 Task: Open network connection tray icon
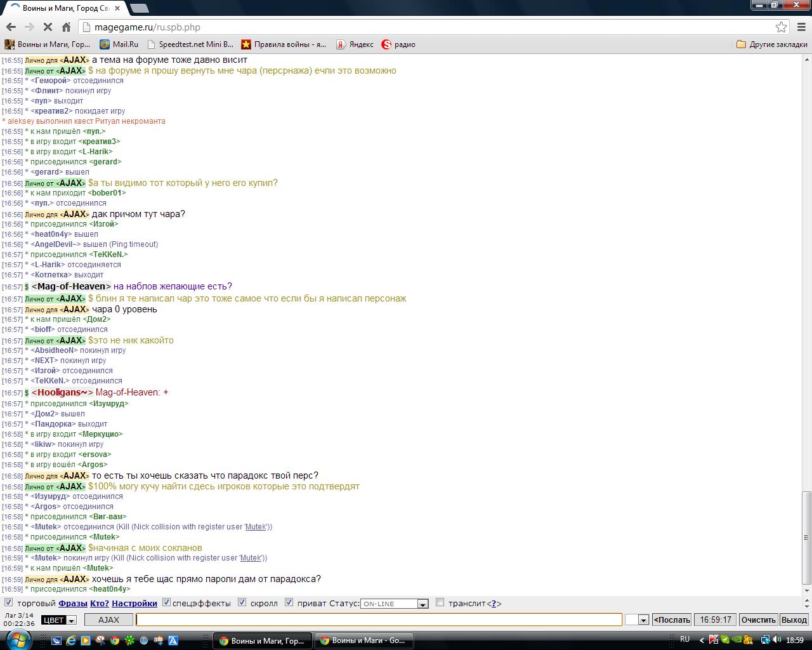765,640
